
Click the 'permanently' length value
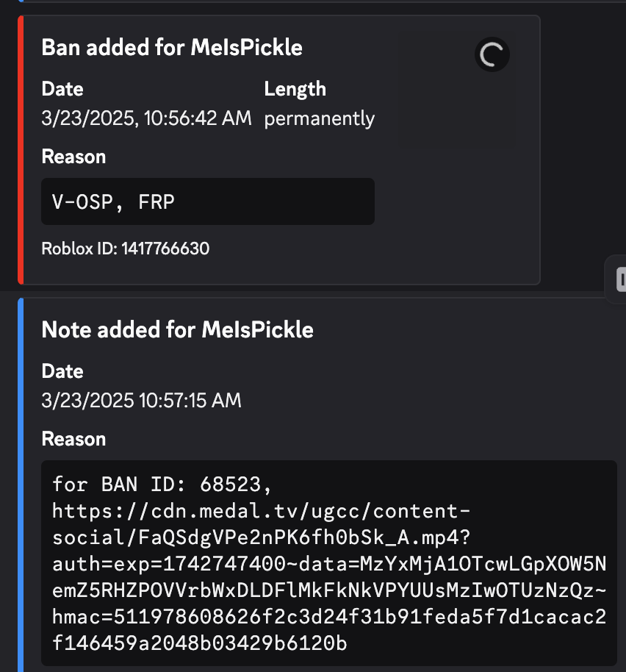tap(320, 118)
